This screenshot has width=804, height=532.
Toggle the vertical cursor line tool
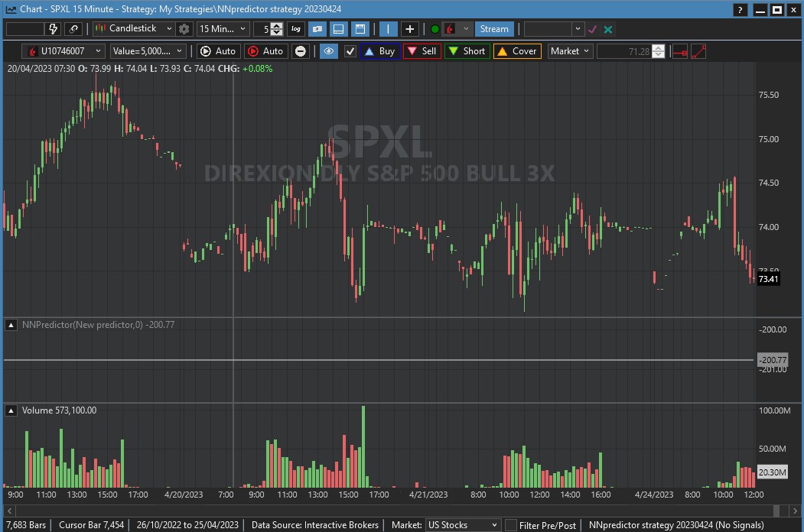[388, 29]
